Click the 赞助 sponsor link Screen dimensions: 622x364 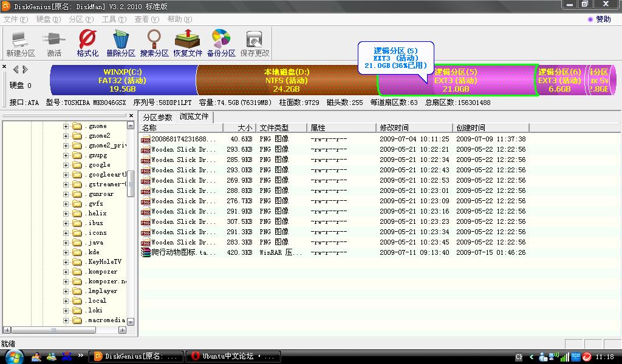click(x=603, y=19)
